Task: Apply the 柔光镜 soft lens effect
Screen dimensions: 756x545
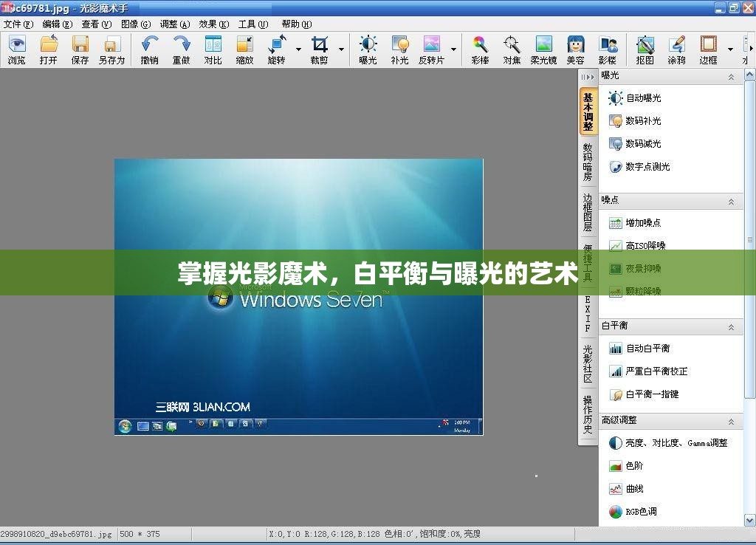Action: click(544, 49)
